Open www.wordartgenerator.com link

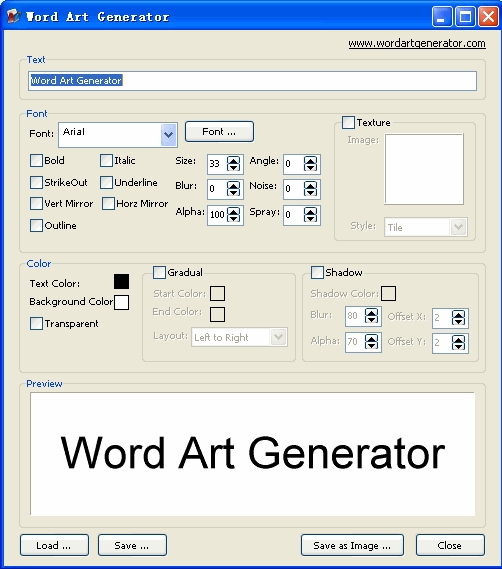tap(417, 44)
